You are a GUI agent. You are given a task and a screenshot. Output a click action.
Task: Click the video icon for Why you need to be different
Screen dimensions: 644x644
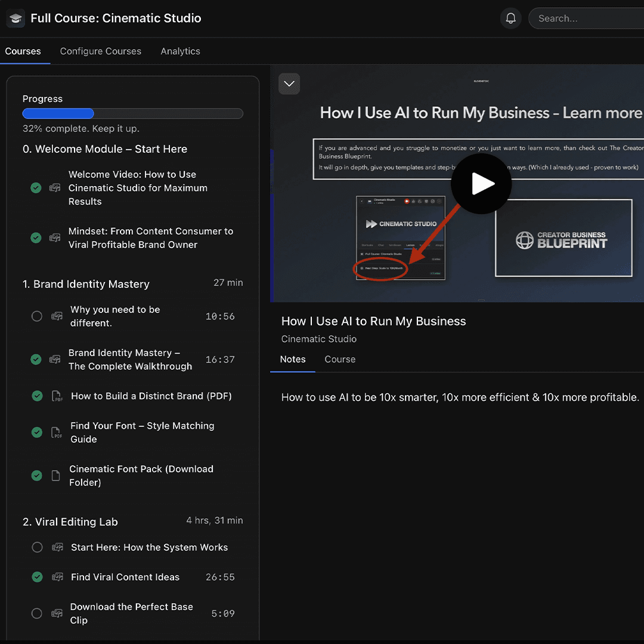click(x=57, y=316)
